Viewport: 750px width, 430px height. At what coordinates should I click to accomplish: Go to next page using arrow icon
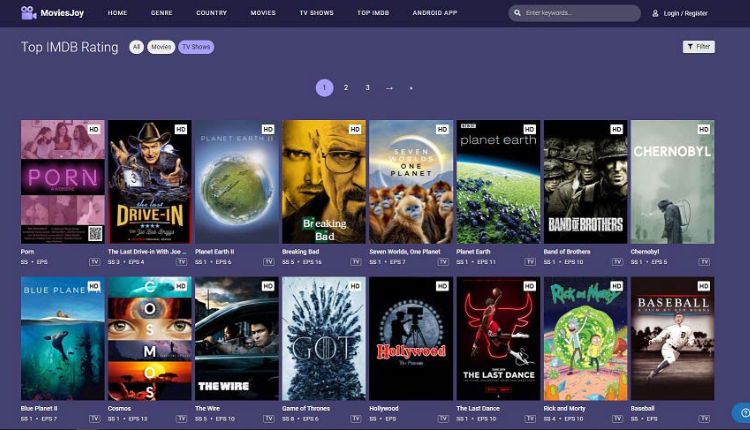[x=389, y=88]
